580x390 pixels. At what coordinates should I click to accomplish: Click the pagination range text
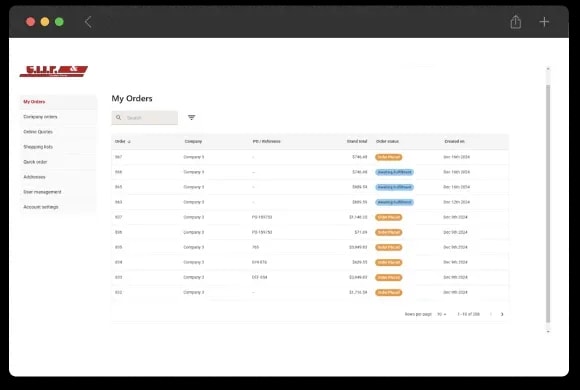[x=468, y=314]
